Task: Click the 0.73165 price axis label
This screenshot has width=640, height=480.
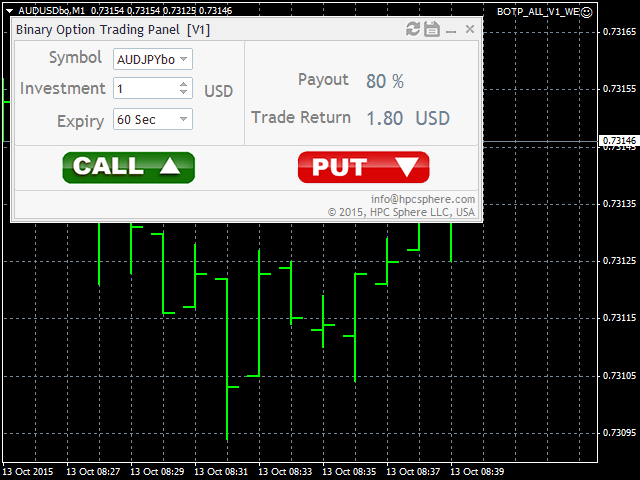Action: [619, 31]
